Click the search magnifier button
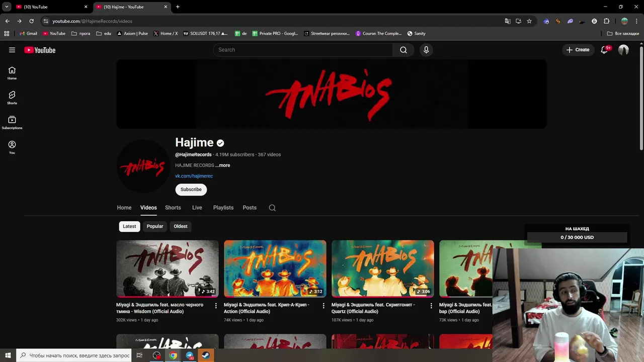This screenshot has height=362, width=644. pyautogui.click(x=404, y=50)
